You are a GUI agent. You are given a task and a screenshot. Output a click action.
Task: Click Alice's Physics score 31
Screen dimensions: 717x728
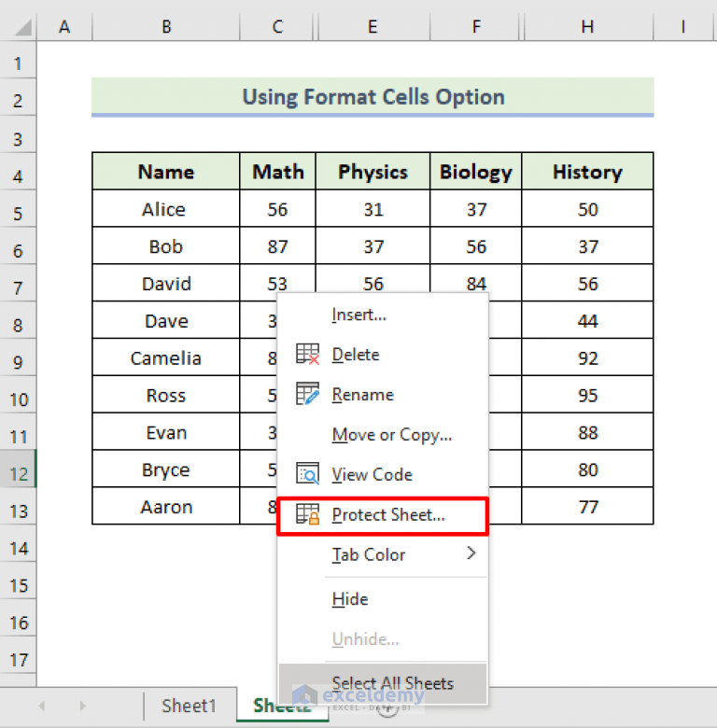[x=373, y=209]
